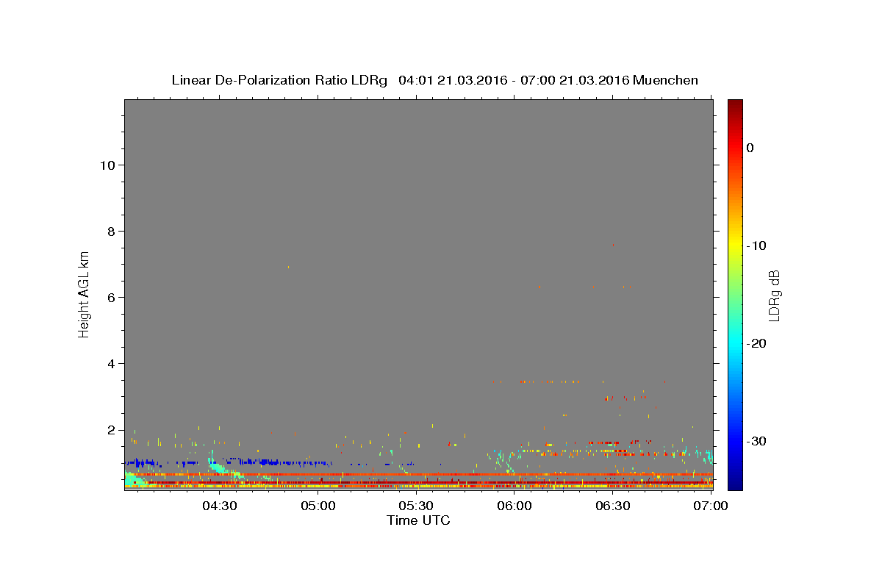Click the 07:00 time tick label

click(x=711, y=506)
